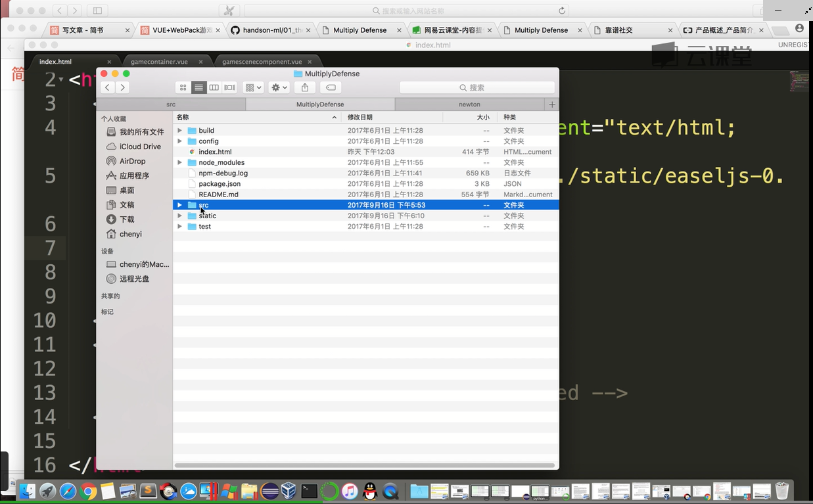Select the index.html file row

click(x=366, y=152)
